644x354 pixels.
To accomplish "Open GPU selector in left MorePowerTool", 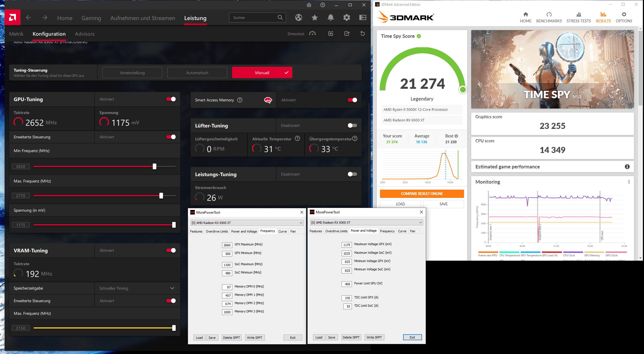I will coord(247,223).
